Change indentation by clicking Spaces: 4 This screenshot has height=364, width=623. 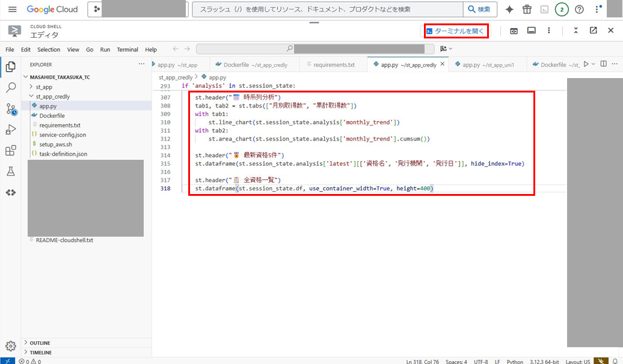click(455, 361)
